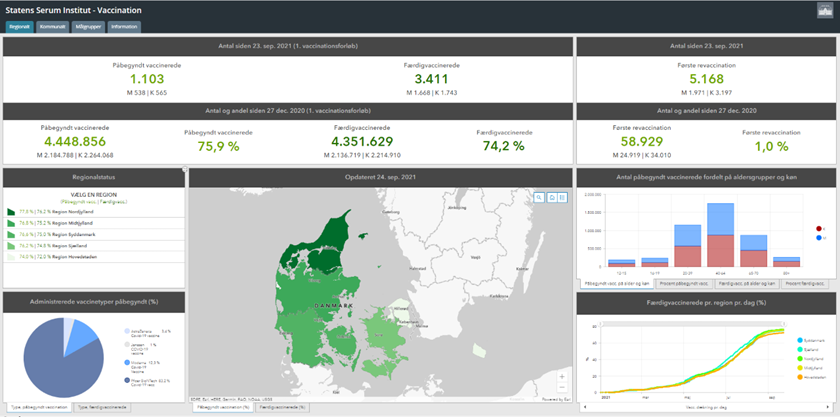Screen dimensions: 840x417
Task: Choose Region Hovedstaden in the list
Action: click(x=94, y=257)
